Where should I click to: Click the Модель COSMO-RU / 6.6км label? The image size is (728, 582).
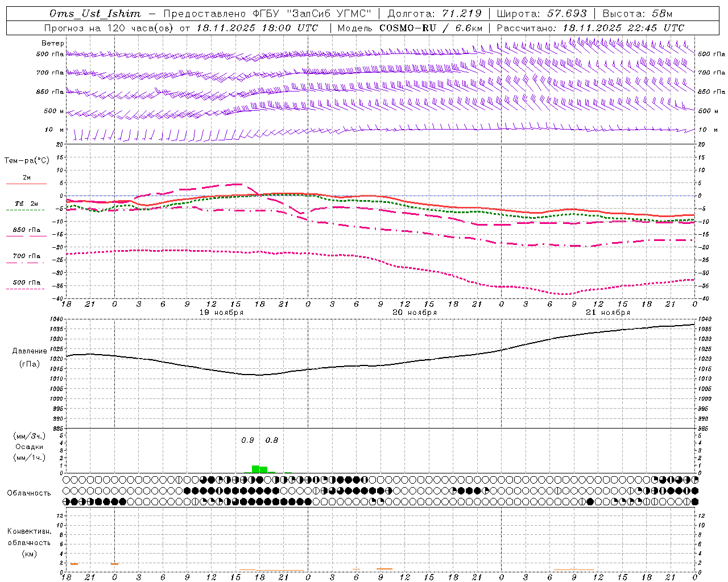[409, 28]
